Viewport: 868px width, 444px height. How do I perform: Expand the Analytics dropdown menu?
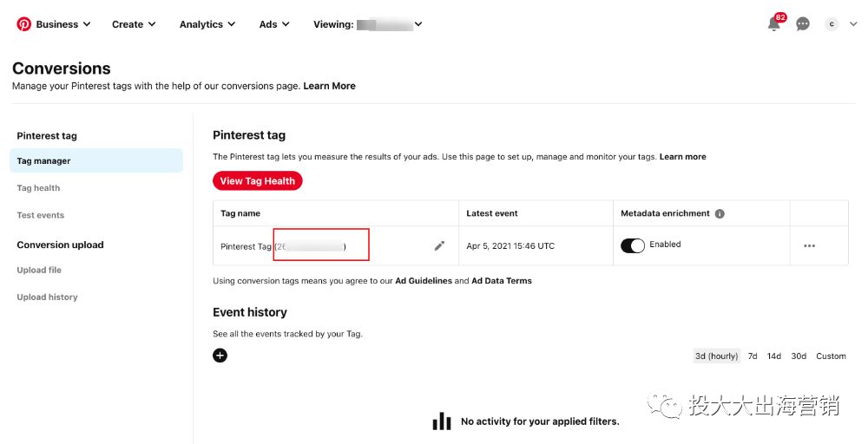(207, 24)
